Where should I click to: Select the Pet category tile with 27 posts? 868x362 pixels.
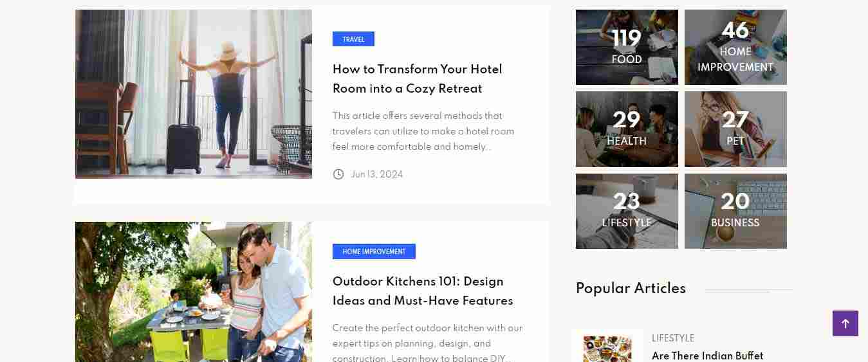(735, 129)
